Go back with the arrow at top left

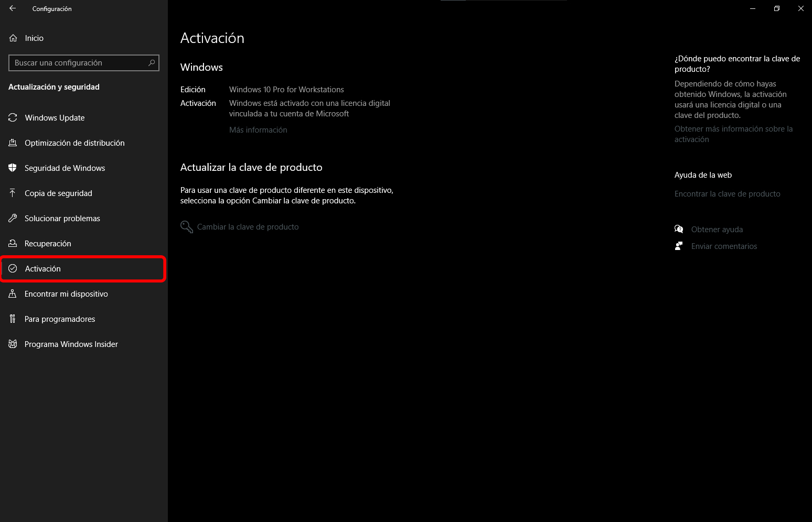coord(13,8)
